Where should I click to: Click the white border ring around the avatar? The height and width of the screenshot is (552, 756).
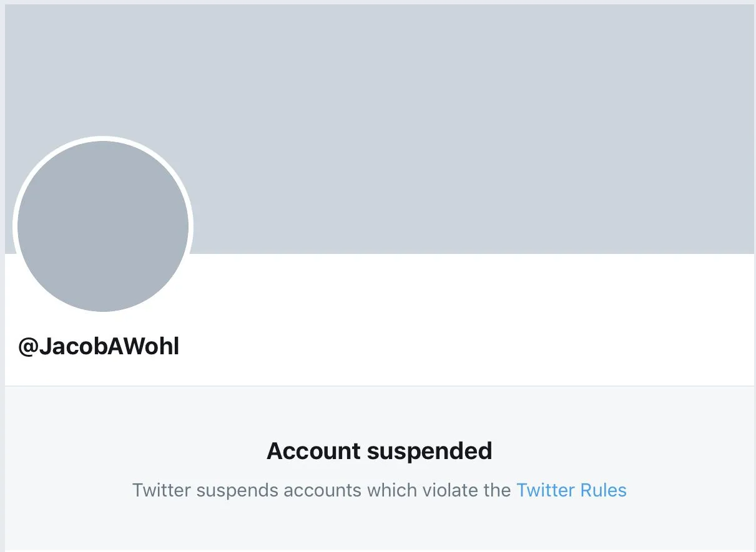pyautogui.click(x=103, y=138)
